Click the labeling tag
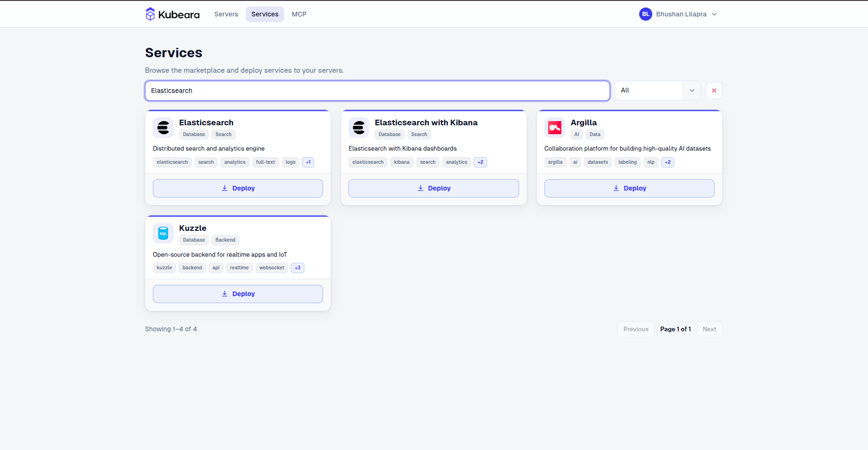This screenshot has height=450, width=868. [627, 162]
